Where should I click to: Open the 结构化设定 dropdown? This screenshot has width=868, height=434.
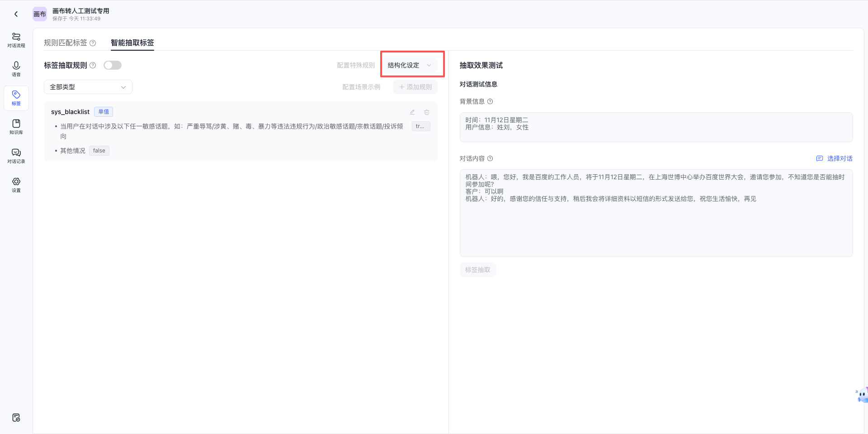coord(410,65)
